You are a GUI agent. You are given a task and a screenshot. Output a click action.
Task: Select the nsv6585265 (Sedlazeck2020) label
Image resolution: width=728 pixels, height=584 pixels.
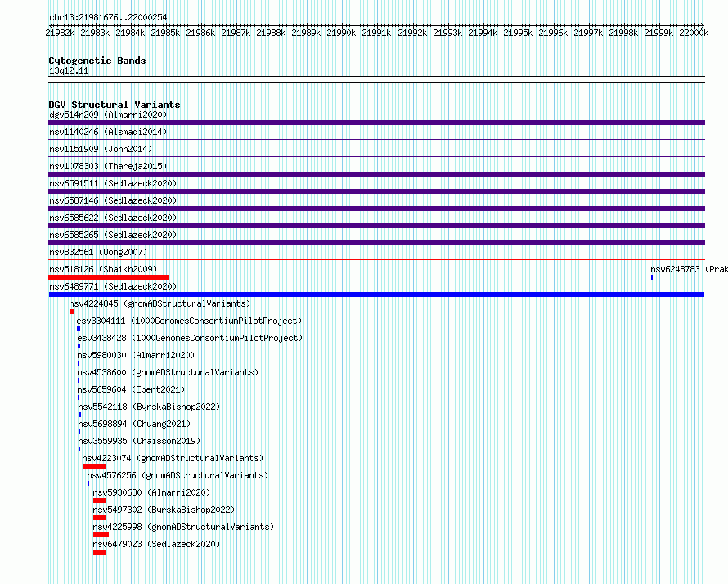click(113, 235)
